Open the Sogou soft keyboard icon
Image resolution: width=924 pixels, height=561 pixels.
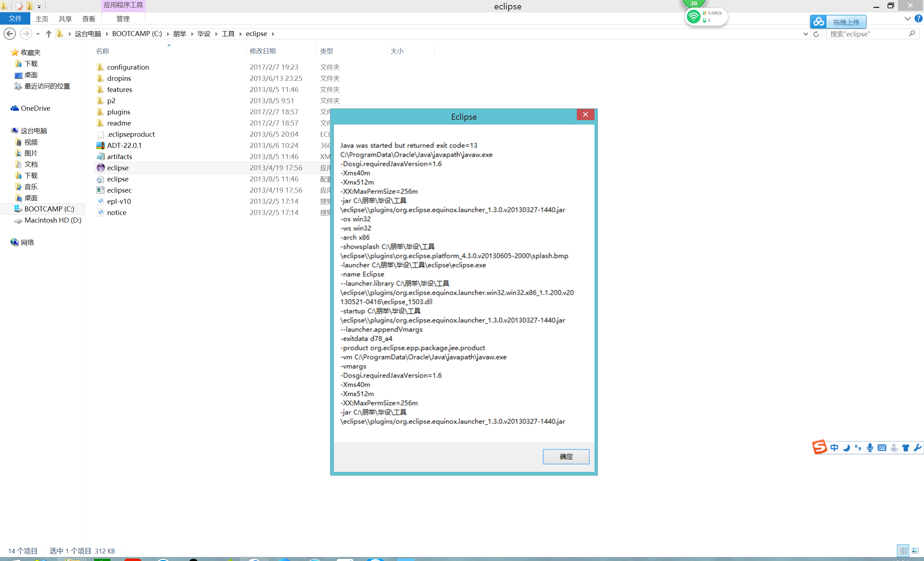882,447
